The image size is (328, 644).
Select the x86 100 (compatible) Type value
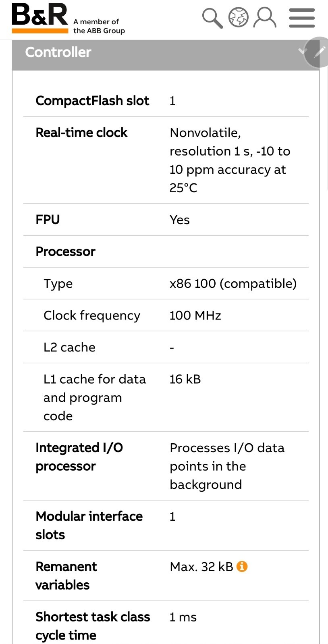[233, 283]
